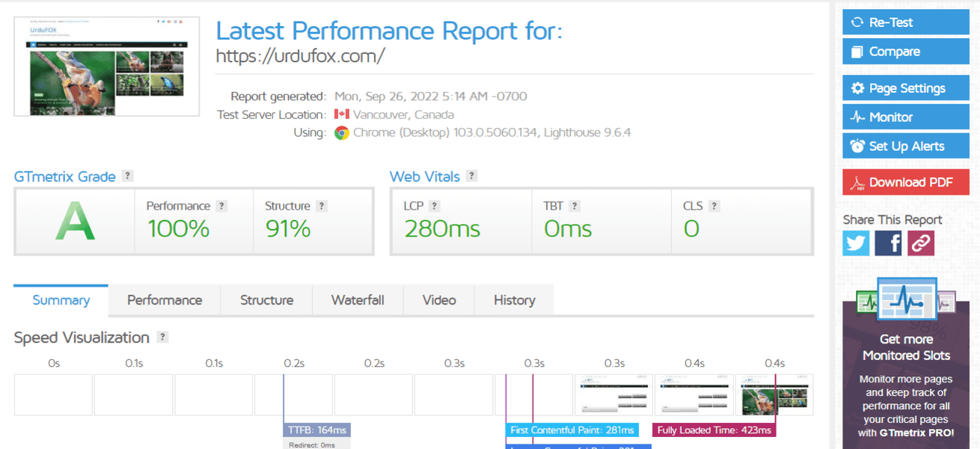Open Speed Visualization help icon
Image resolution: width=980 pixels, height=449 pixels.
(162, 337)
